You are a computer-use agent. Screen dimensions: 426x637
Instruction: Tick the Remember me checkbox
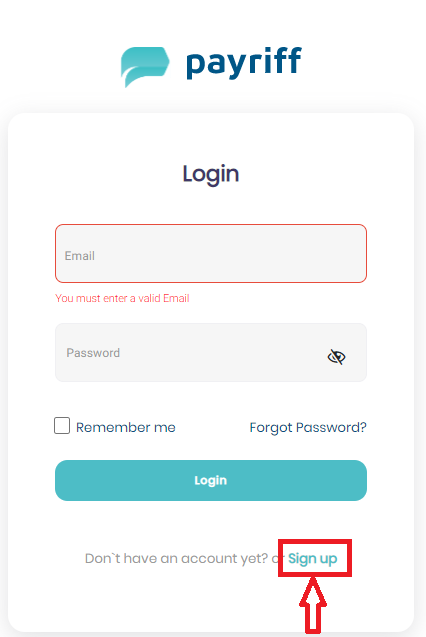pos(62,426)
